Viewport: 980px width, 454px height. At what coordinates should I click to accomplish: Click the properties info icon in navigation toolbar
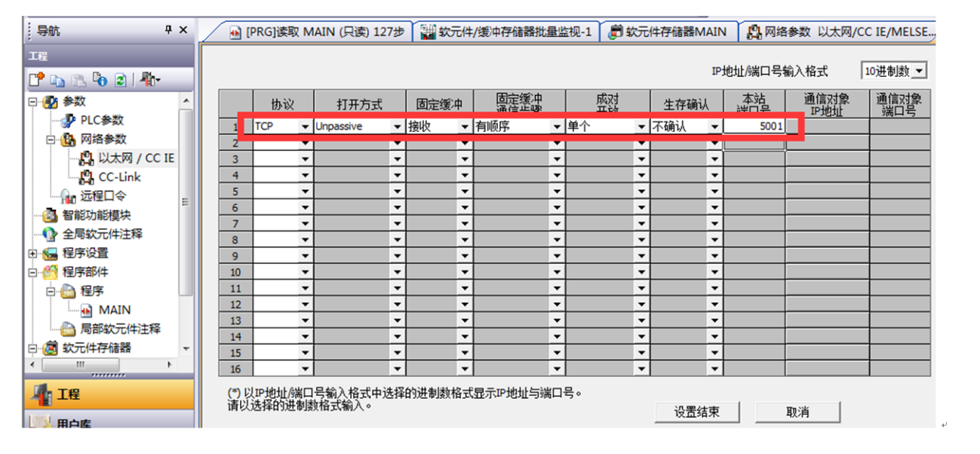click(x=100, y=79)
